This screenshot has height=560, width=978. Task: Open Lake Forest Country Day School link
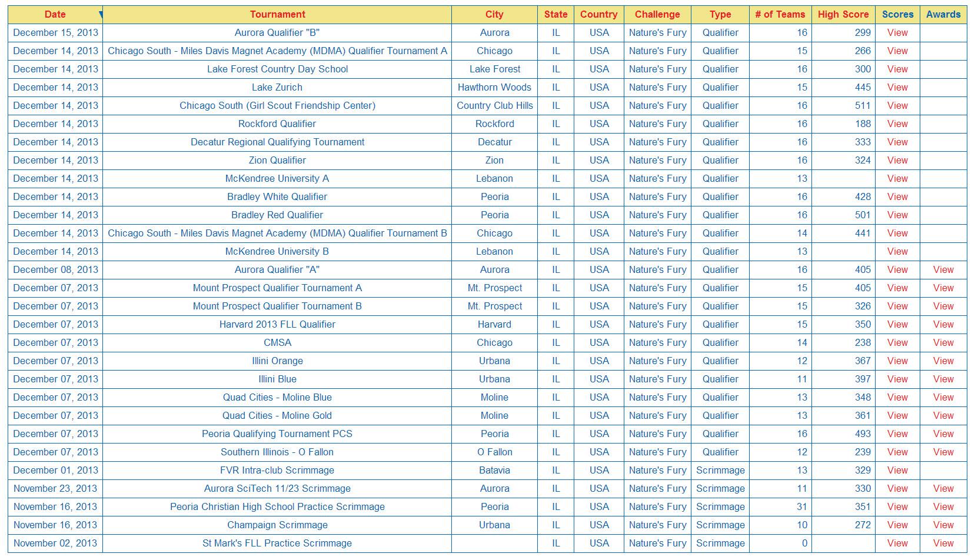click(277, 69)
